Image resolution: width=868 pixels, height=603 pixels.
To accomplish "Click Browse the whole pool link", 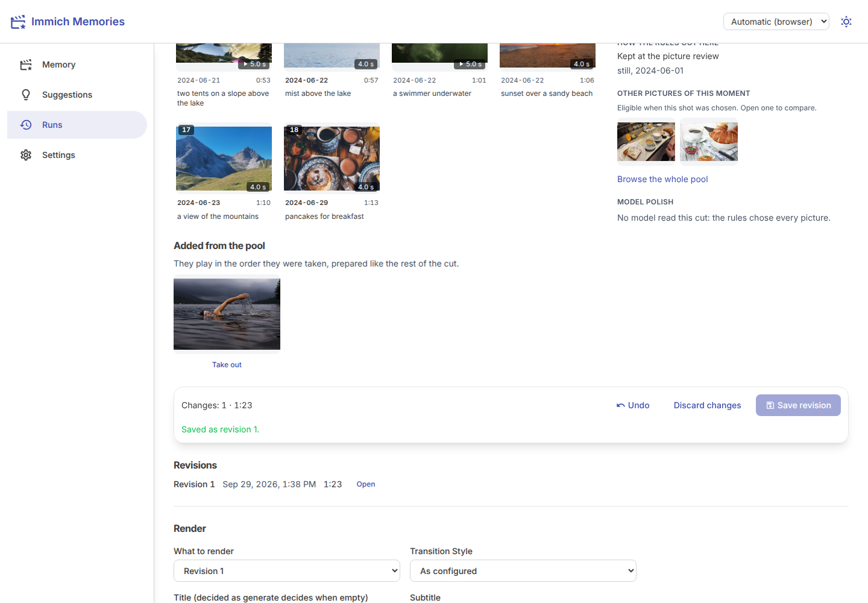I will pos(662,179).
